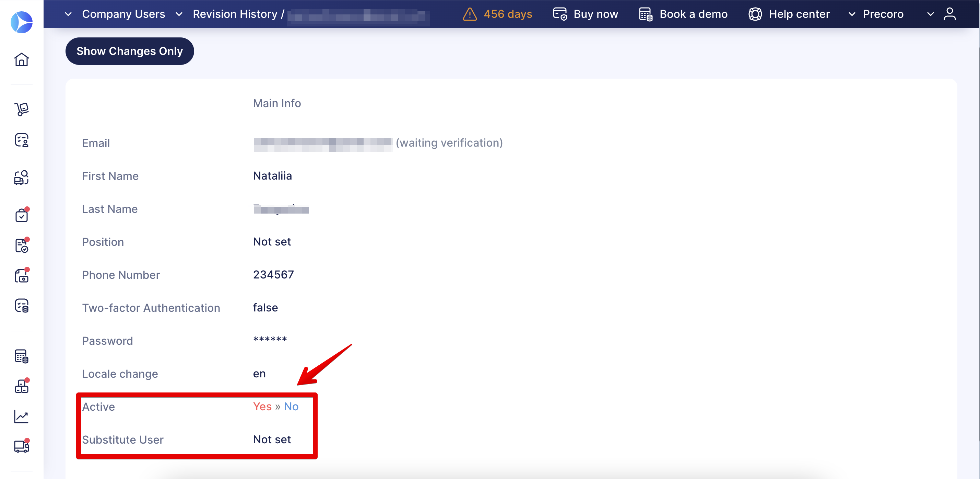This screenshot has width=980, height=479.
Task: Go to the Home icon in sidebar
Action: click(22, 59)
